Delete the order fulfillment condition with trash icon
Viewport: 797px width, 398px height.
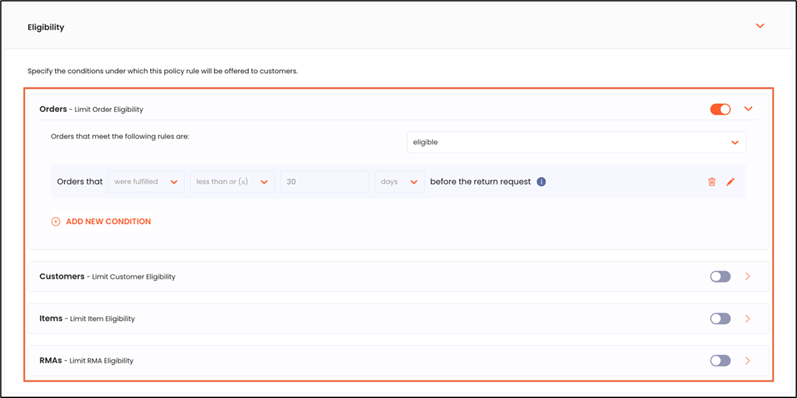point(712,182)
